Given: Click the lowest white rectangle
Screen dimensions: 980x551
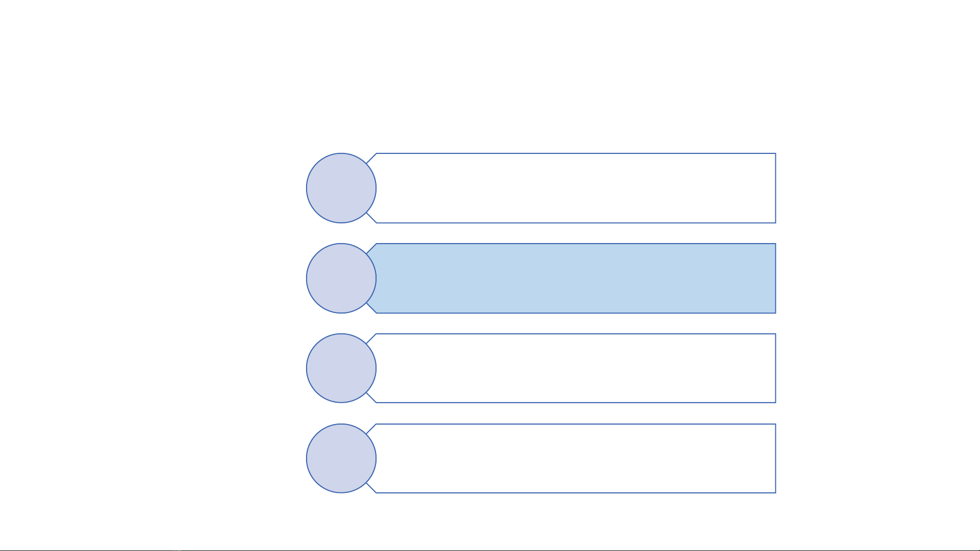Looking at the screenshot, I should pos(575,458).
